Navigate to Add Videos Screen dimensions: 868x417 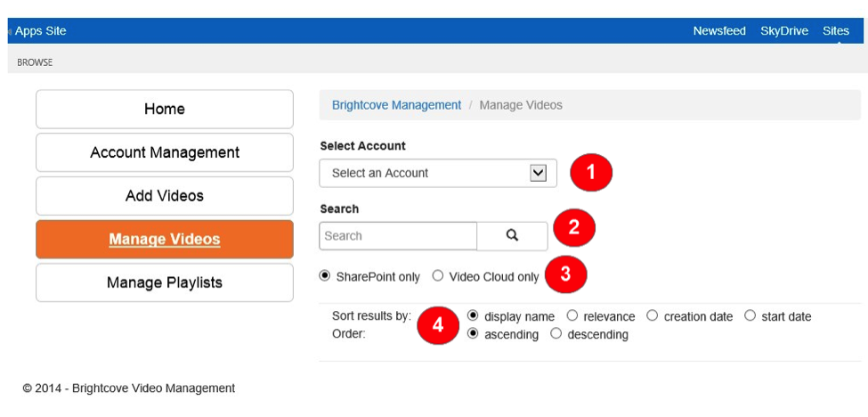(165, 195)
